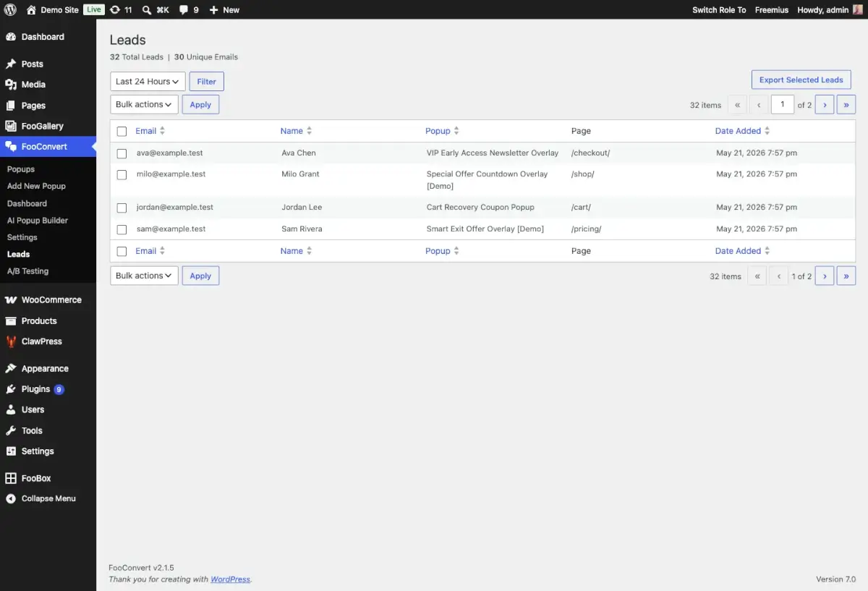This screenshot has height=591, width=868.
Task: Click the plus New icon
Action: click(213, 10)
